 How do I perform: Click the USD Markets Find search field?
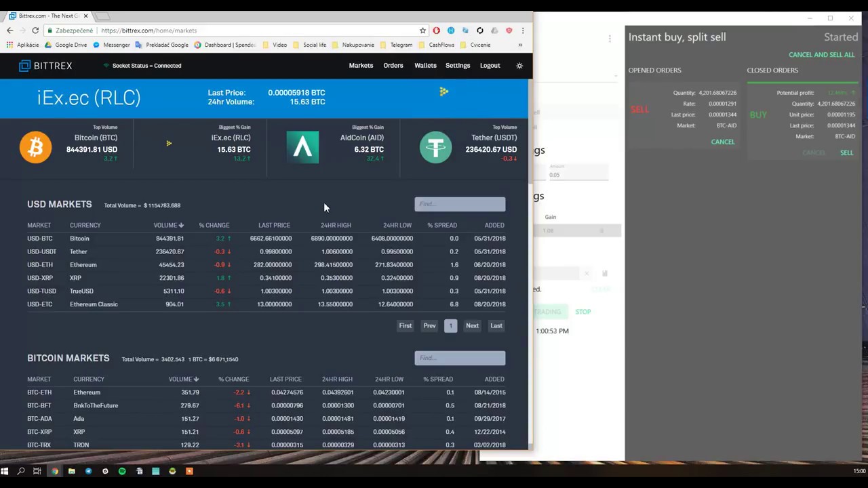(x=460, y=204)
